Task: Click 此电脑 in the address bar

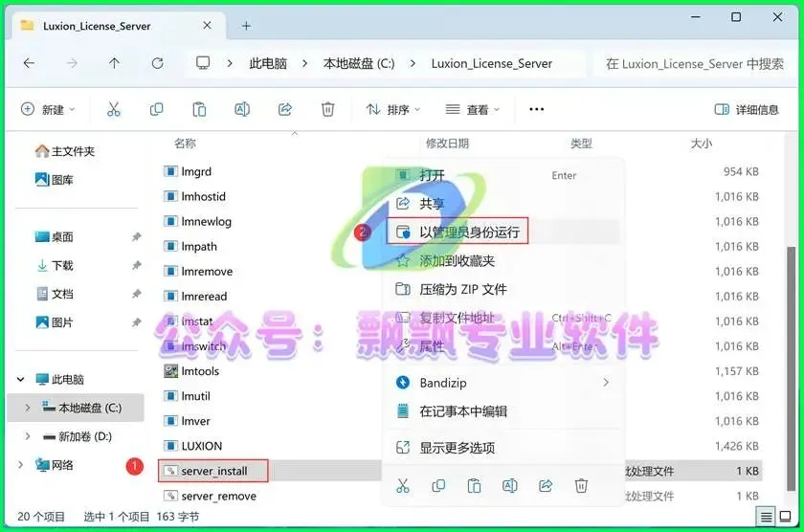Action: click(x=268, y=63)
